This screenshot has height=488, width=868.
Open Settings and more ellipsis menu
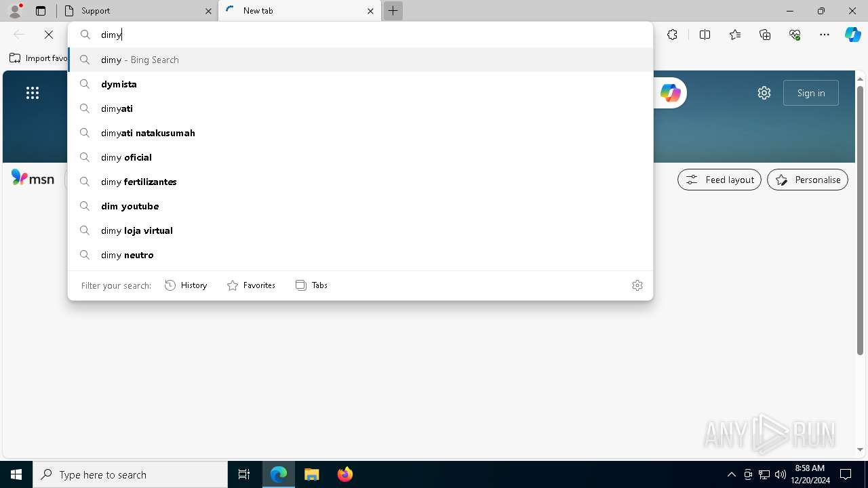825,35
